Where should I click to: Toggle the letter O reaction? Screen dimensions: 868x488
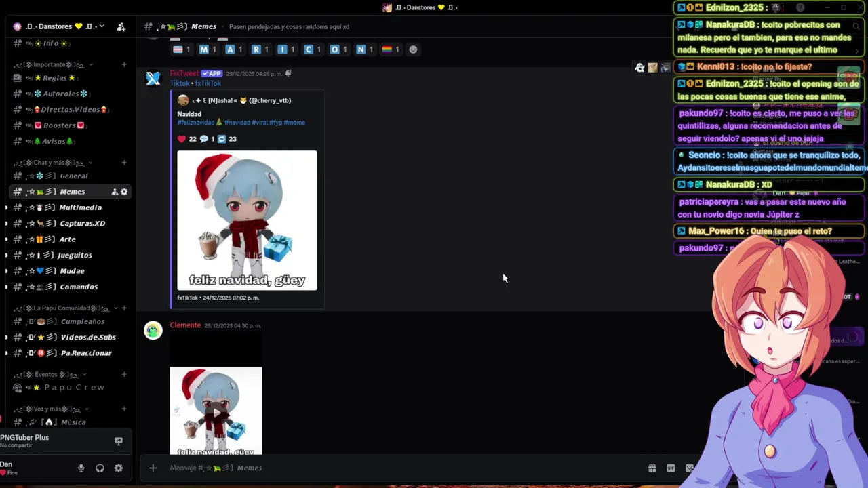tap(339, 49)
